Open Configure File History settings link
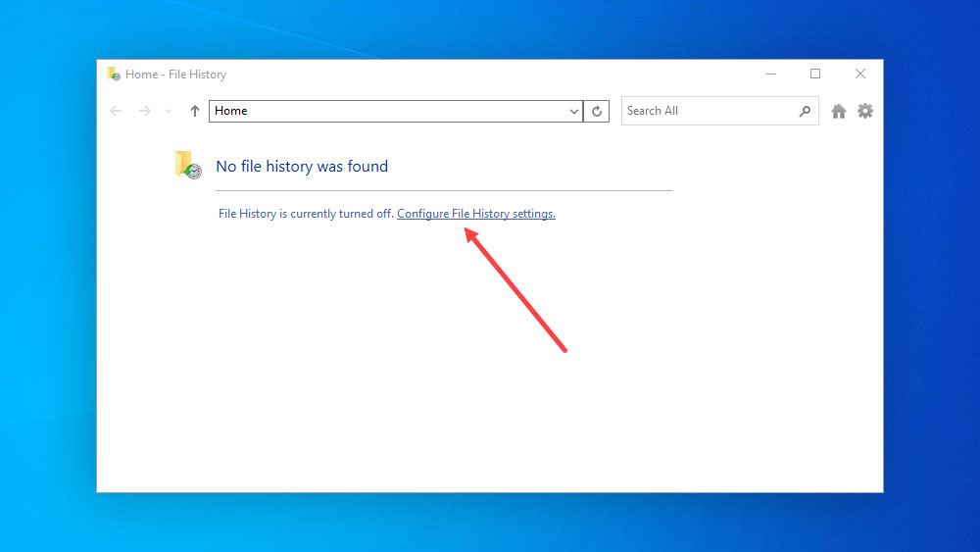 click(475, 214)
